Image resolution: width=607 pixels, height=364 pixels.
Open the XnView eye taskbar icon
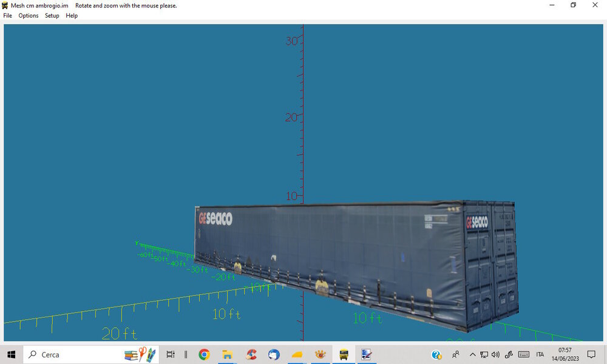pos(320,354)
